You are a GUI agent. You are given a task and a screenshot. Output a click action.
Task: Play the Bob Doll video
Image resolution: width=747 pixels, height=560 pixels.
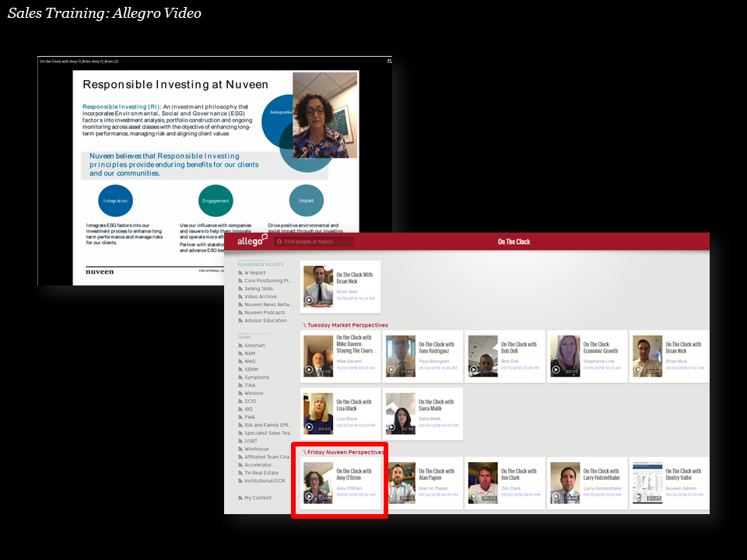[x=474, y=369]
